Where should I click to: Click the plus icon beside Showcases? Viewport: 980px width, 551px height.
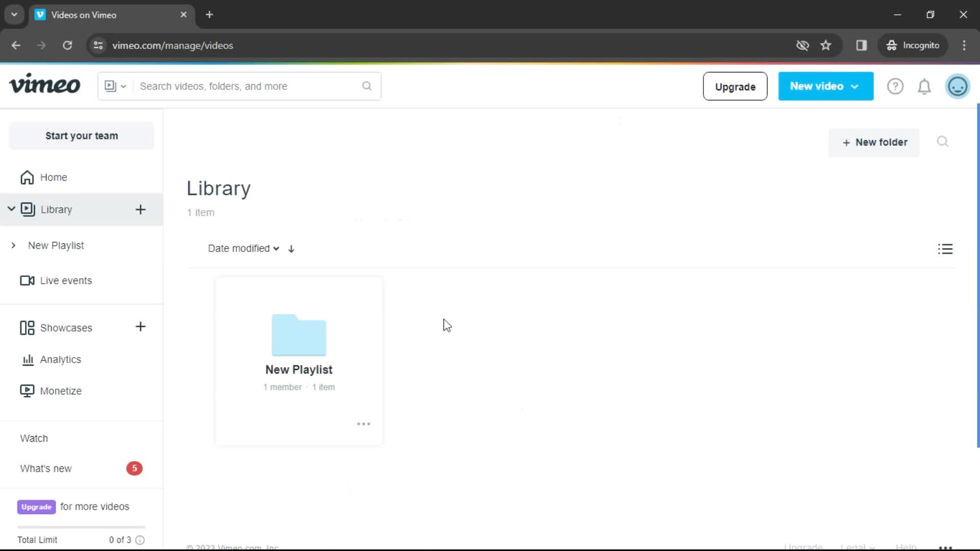tap(140, 327)
